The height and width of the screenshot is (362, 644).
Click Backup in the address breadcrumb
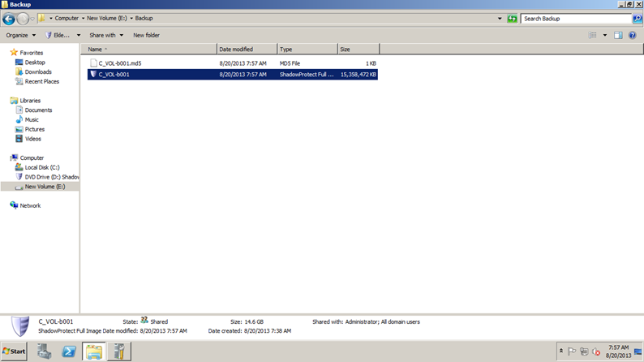click(144, 18)
